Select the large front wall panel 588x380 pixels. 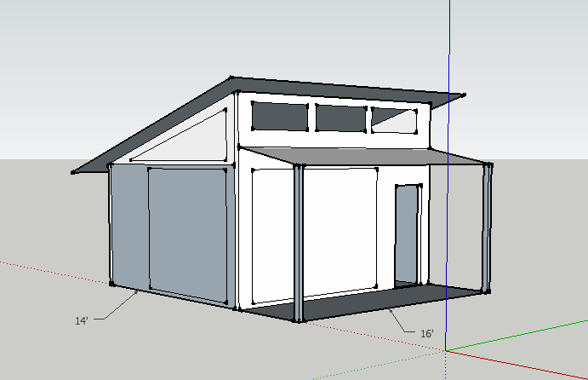(x=314, y=234)
